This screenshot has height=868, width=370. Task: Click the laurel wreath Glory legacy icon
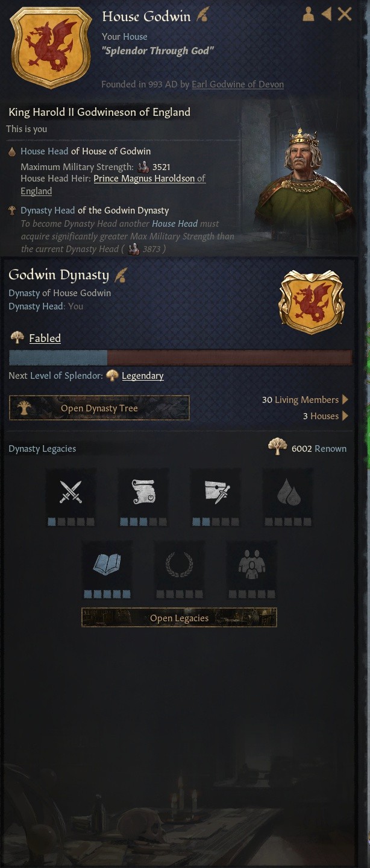pos(179,565)
